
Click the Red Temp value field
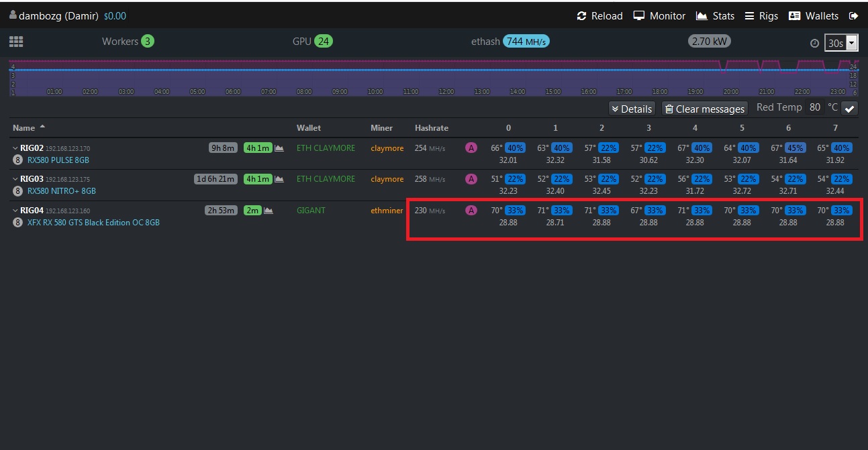(x=814, y=107)
